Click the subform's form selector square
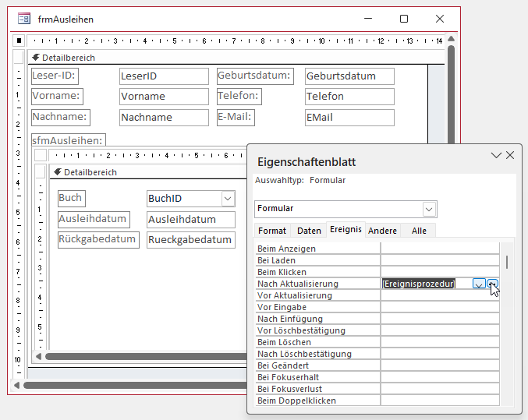Screen dimensions: 528x420 41,154
